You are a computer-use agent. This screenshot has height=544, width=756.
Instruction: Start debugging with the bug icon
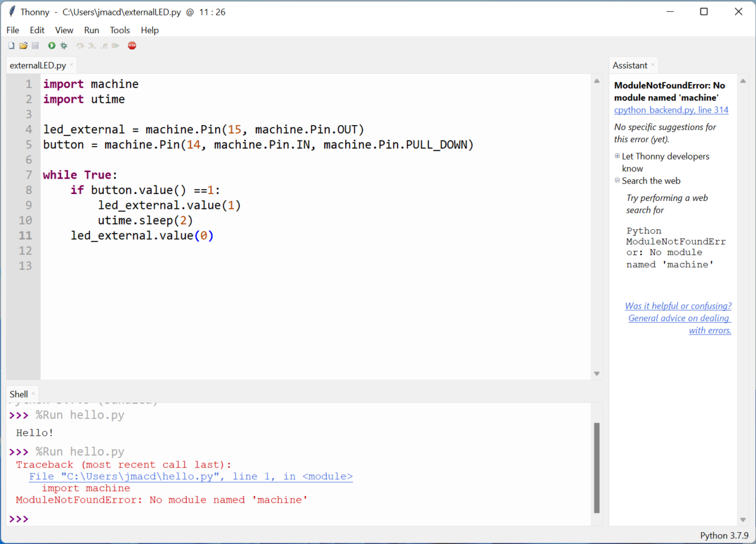click(x=64, y=45)
